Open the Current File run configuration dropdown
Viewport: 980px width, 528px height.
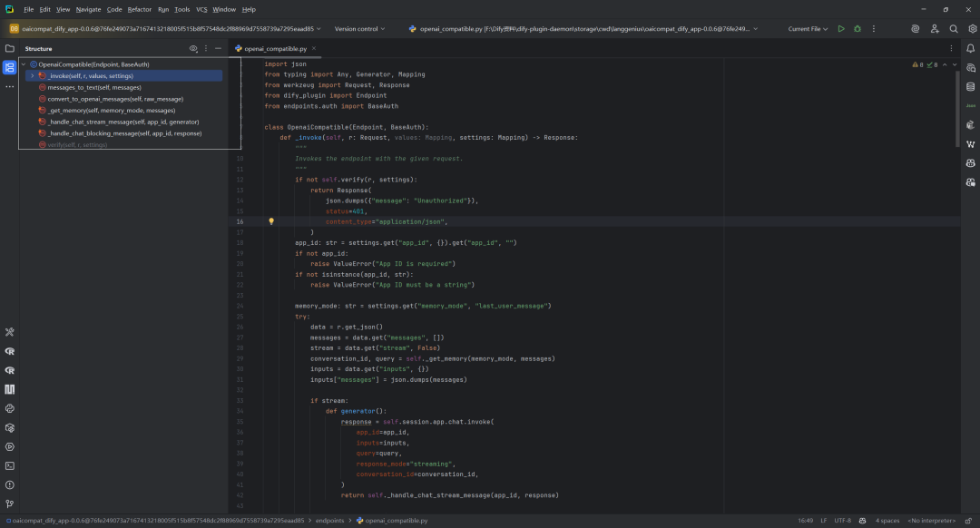(808, 29)
